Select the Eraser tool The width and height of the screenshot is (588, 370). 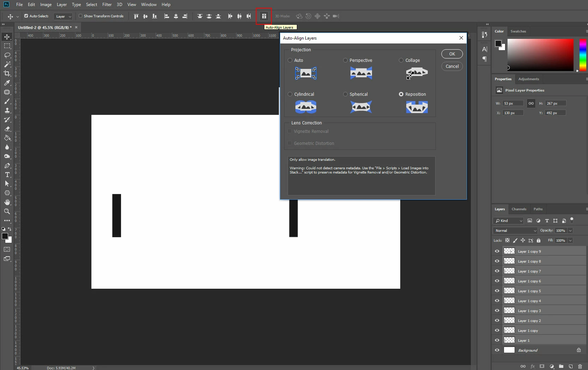coord(7,129)
